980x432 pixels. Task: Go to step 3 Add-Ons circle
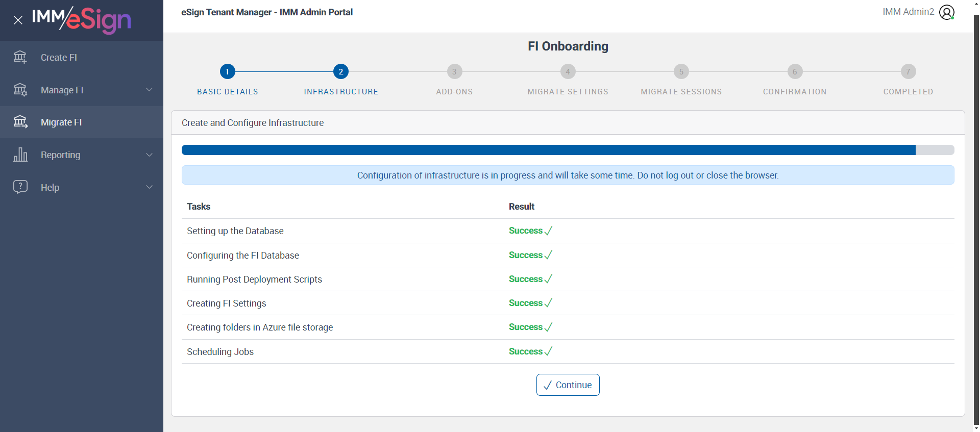click(x=454, y=71)
